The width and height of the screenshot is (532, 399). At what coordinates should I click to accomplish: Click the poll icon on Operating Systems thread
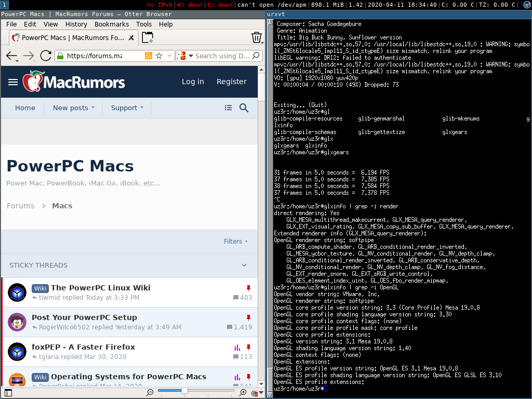click(237, 377)
